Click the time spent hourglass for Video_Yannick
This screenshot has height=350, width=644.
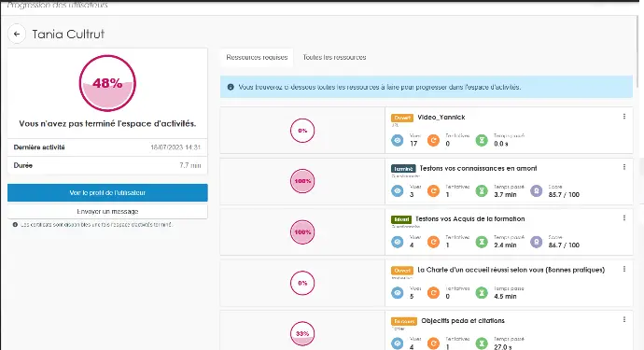tap(482, 141)
